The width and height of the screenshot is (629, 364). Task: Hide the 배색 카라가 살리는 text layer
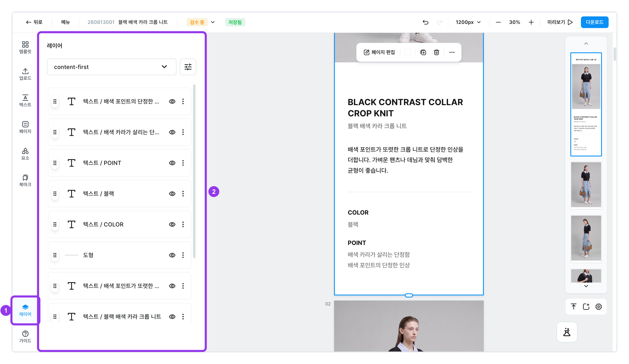click(x=172, y=132)
